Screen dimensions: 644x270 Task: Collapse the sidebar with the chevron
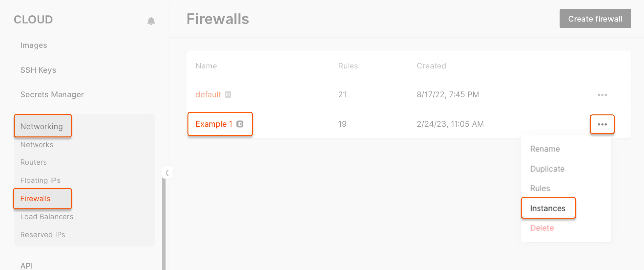tap(168, 173)
